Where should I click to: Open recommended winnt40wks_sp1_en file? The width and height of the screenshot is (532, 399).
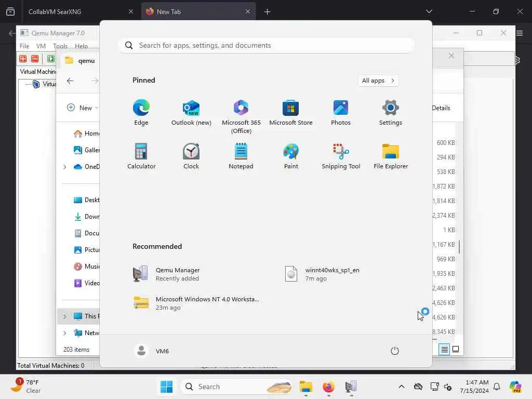click(x=322, y=274)
